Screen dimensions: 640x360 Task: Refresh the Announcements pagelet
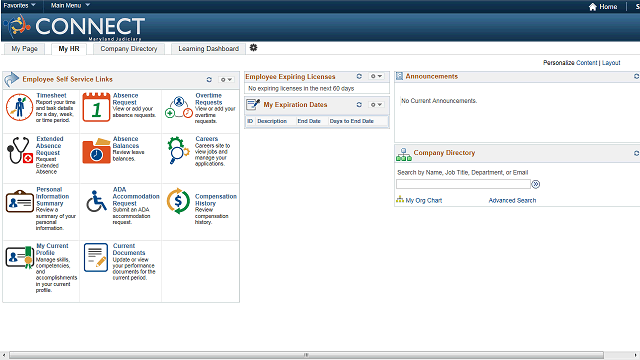(x=636, y=76)
